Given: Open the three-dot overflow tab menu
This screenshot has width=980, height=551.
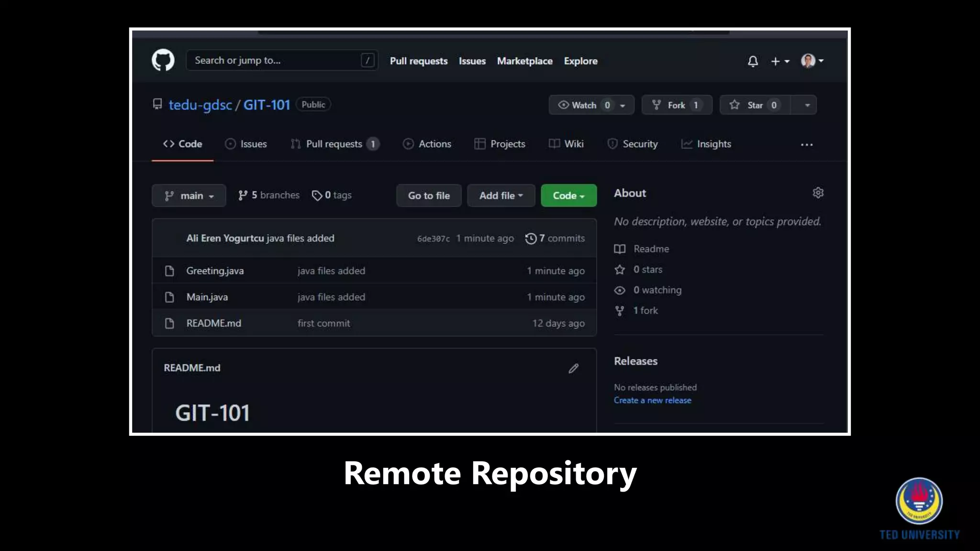Looking at the screenshot, I should (807, 144).
